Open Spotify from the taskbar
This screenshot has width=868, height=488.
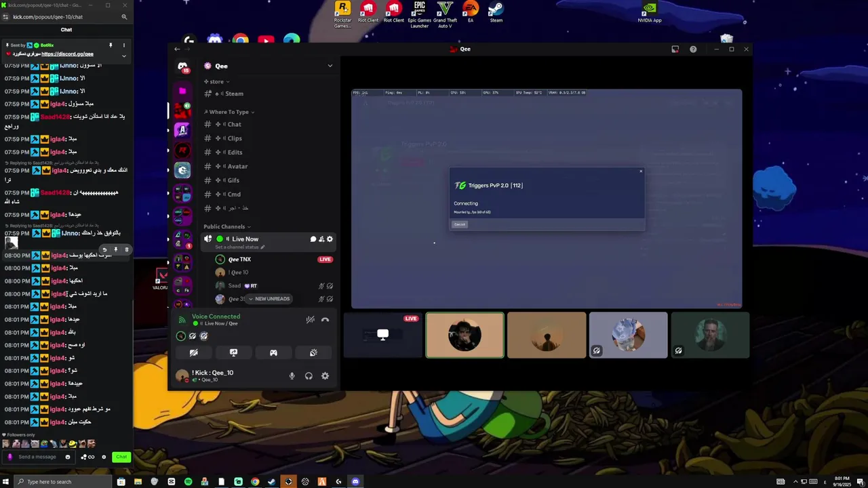[188, 482]
